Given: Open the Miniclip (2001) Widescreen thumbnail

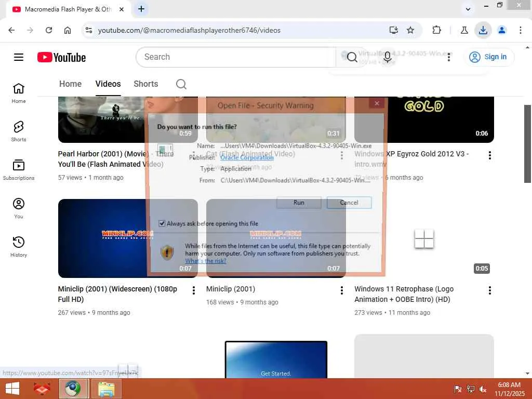Looking at the screenshot, I should tap(128, 238).
